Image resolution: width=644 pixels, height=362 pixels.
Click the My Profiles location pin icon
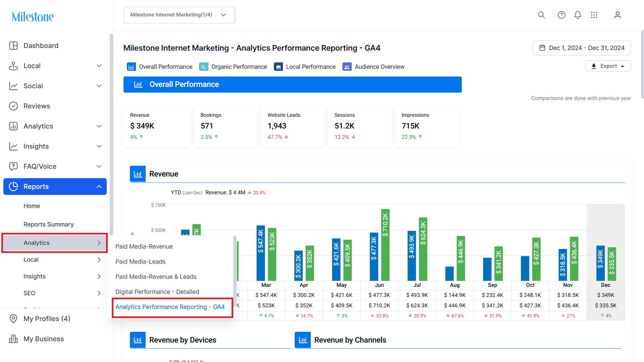pos(13,319)
